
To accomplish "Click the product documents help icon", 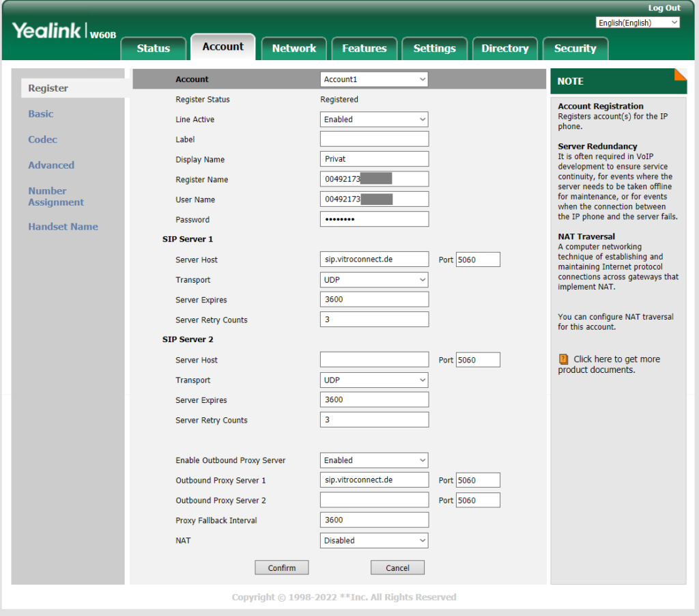I will click(563, 359).
